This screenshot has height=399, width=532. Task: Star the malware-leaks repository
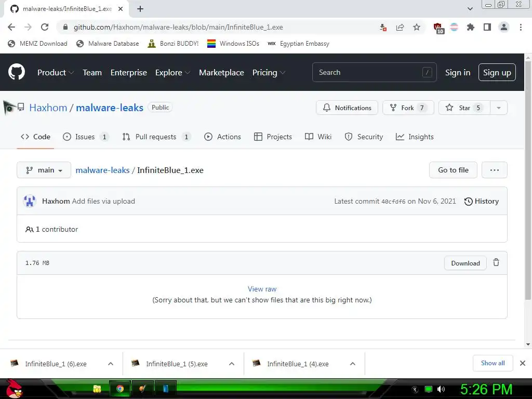(464, 108)
